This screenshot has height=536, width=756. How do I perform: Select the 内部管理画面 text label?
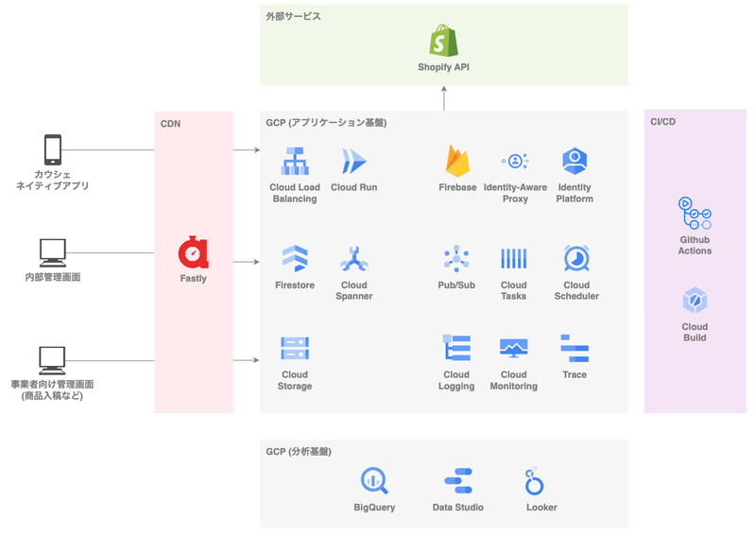(53, 277)
